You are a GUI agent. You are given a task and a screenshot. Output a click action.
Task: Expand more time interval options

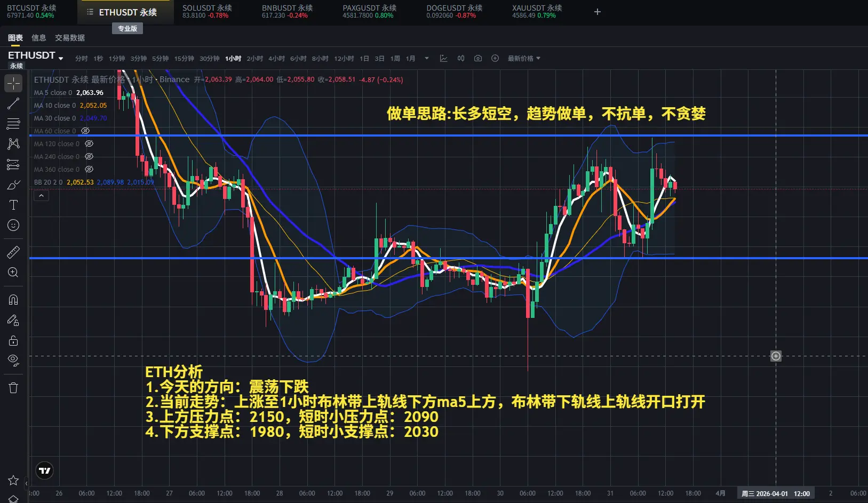click(x=427, y=58)
